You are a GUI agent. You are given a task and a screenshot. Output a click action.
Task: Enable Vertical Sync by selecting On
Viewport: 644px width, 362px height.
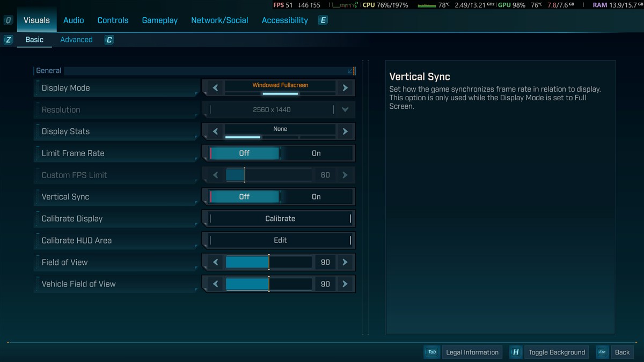click(x=316, y=197)
